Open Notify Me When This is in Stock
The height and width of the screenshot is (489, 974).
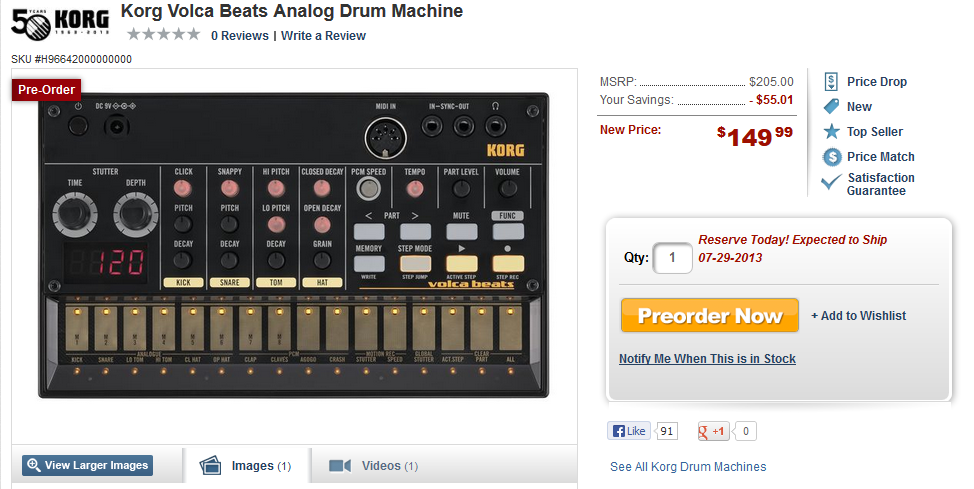click(x=707, y=359)
